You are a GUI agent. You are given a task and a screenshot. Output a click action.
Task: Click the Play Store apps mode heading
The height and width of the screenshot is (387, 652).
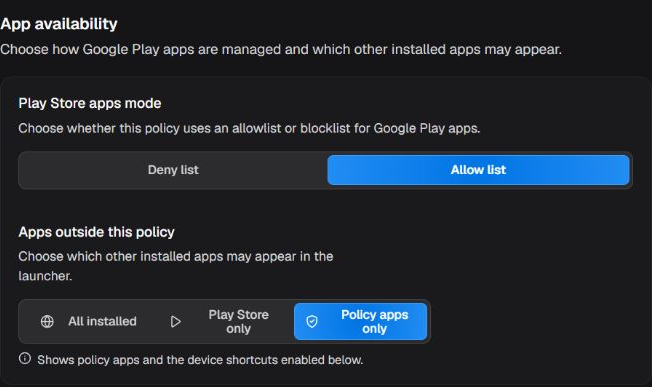(90, 103)
